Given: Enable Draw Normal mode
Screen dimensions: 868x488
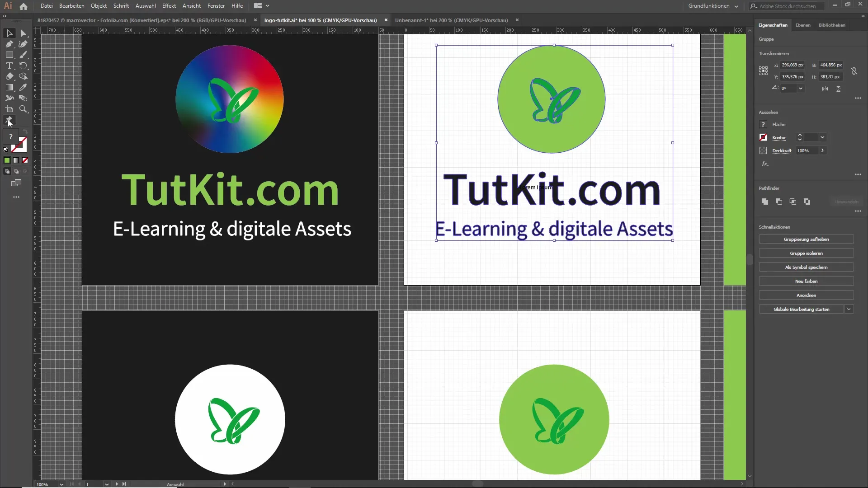Looking at the screenshot, I should coord(7,171).
